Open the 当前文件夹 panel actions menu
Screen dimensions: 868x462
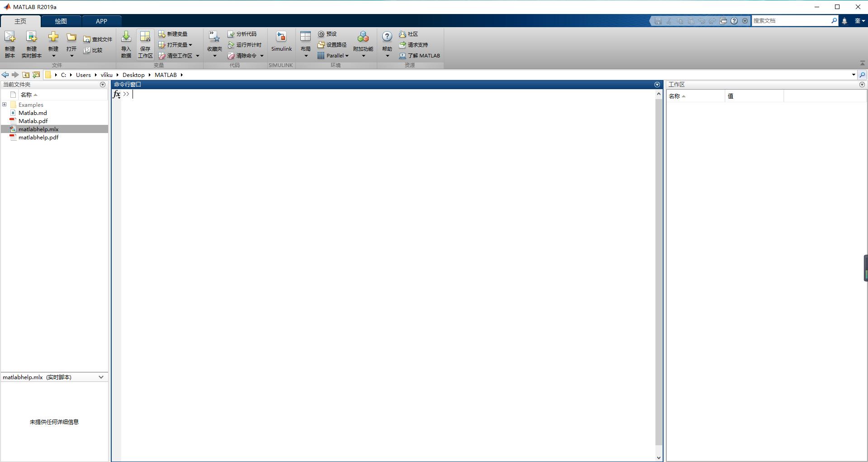click(x=103, y=85)
